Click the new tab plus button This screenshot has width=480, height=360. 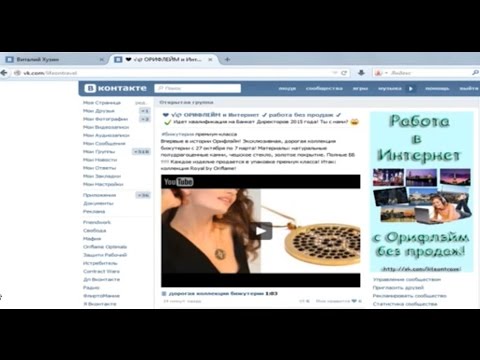227,60
